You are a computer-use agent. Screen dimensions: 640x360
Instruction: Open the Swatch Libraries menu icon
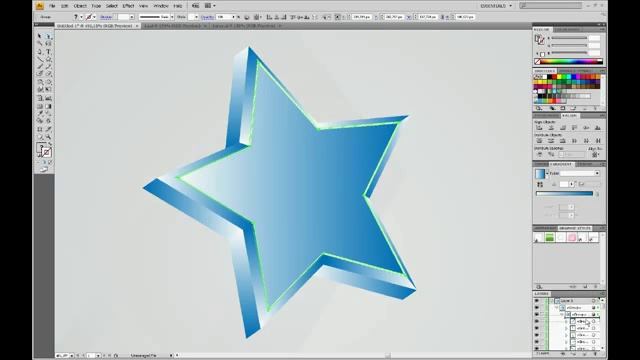539,109
